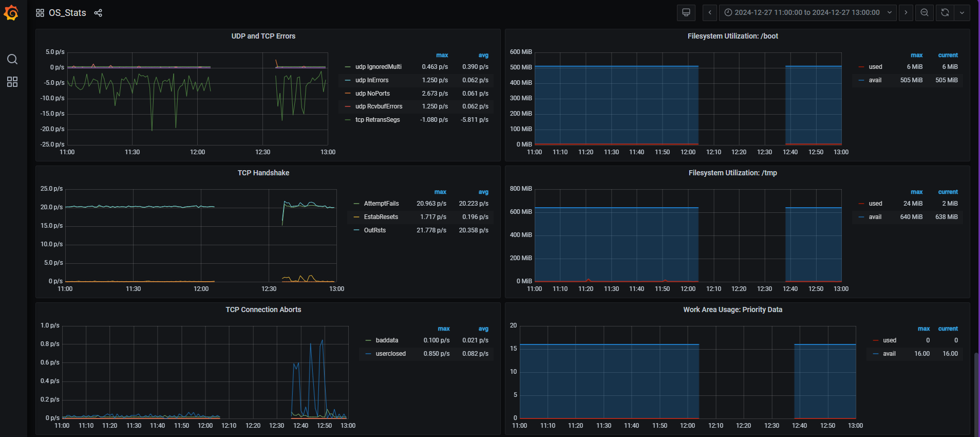Sort TCP Connection Aborts legend by avg
Image resolution: width=980 pixels, height=437 pixels.
click(483, 329)
